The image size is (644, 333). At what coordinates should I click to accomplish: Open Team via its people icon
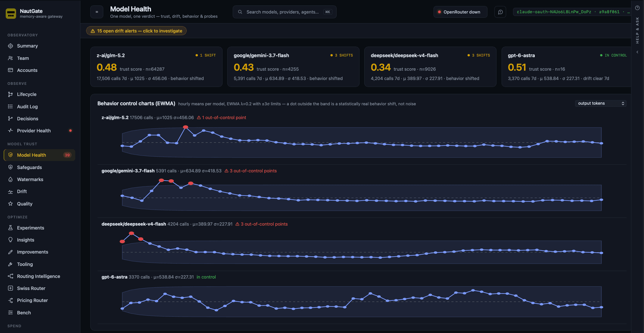11,58
